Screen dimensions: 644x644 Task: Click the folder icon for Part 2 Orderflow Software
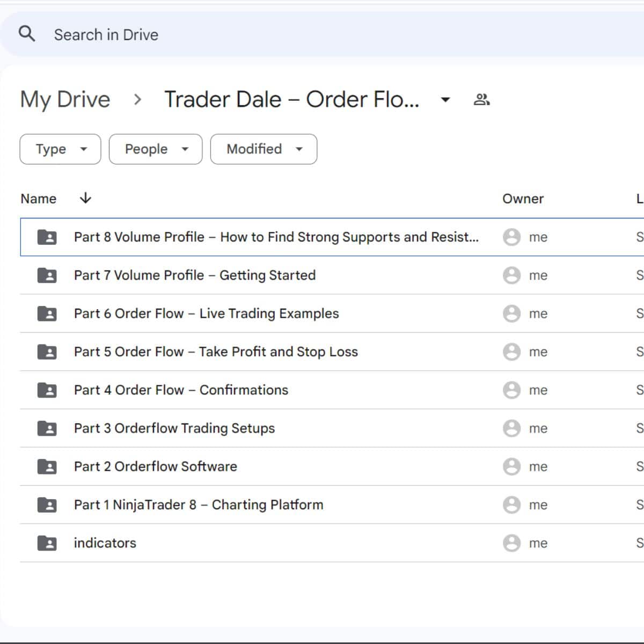click(x=47, y=466)
